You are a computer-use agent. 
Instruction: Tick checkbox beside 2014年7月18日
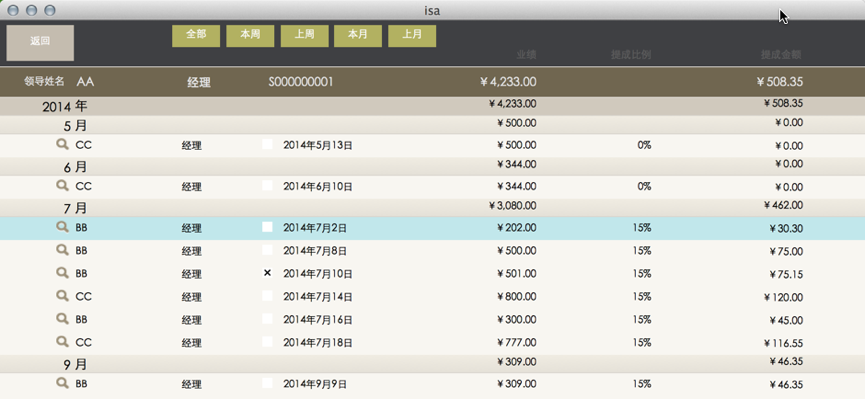point(268,342)
